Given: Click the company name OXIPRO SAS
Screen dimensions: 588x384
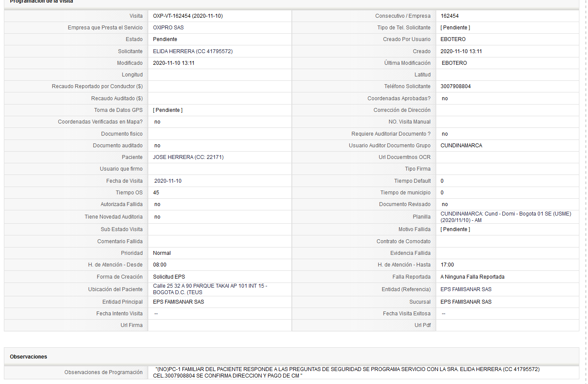Looking at the screenshot, I should pos(168,28).
